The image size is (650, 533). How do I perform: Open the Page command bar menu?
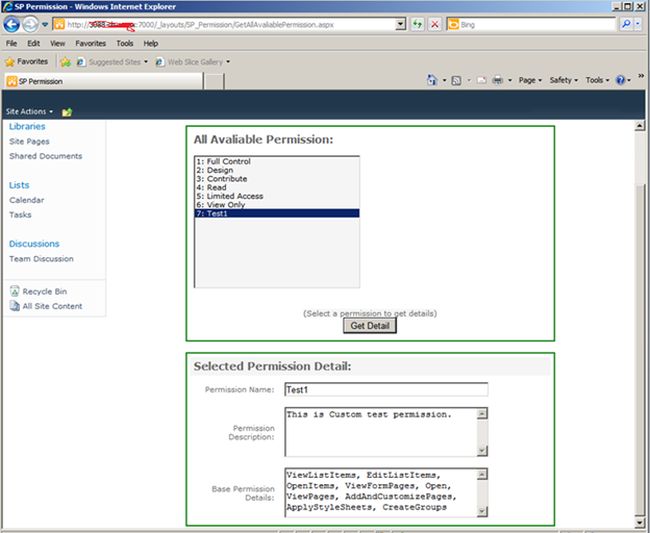[530, 80]
